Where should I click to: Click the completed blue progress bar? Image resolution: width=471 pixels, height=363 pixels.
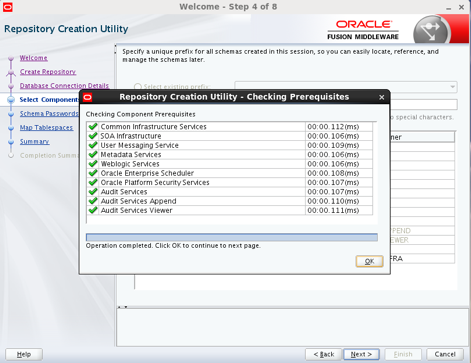pyautogui.click(x=232, y=237)
